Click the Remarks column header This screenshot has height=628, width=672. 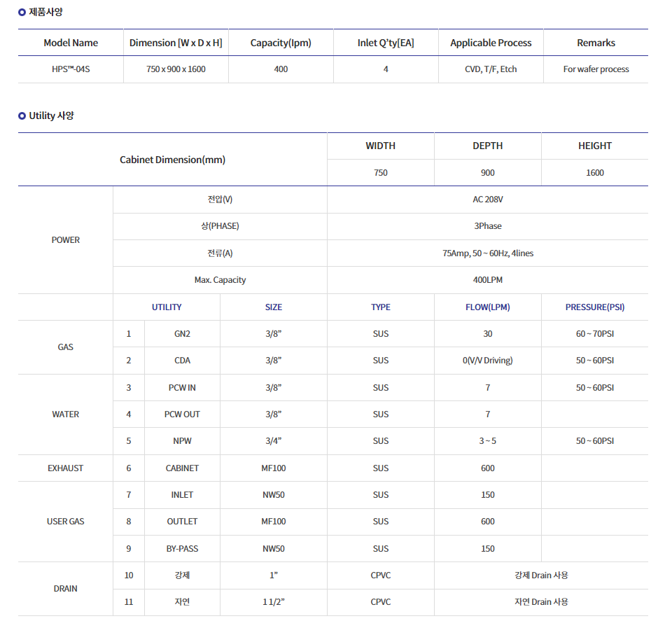pos(596,43)
